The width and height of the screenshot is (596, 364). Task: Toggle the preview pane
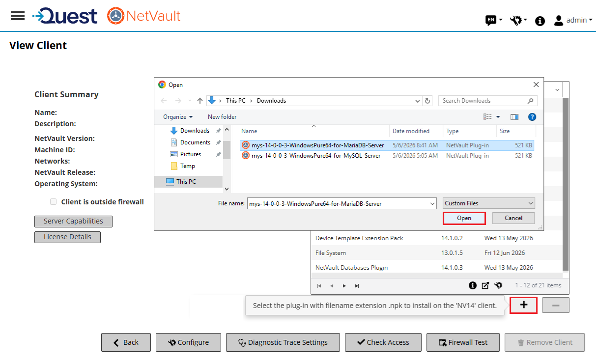tap(514, 117)
